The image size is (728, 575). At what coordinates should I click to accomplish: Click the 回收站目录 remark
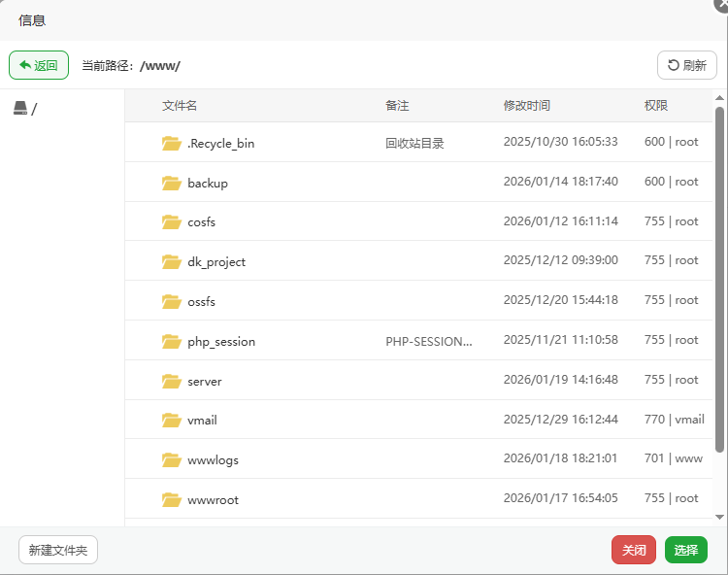click(414, 144)
